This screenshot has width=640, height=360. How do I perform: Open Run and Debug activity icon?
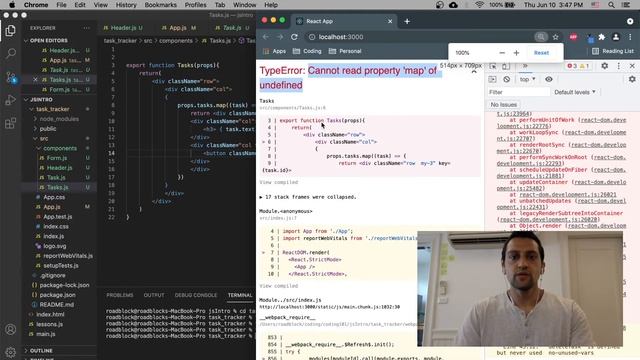coord(11,100)
